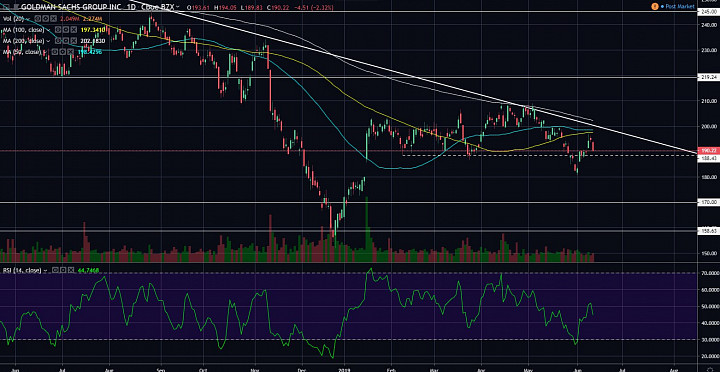Click the 219.24 horizontal line price label
Image resolution: width=720 pixels, height=372 pixels.
click(x=709, y=78)
